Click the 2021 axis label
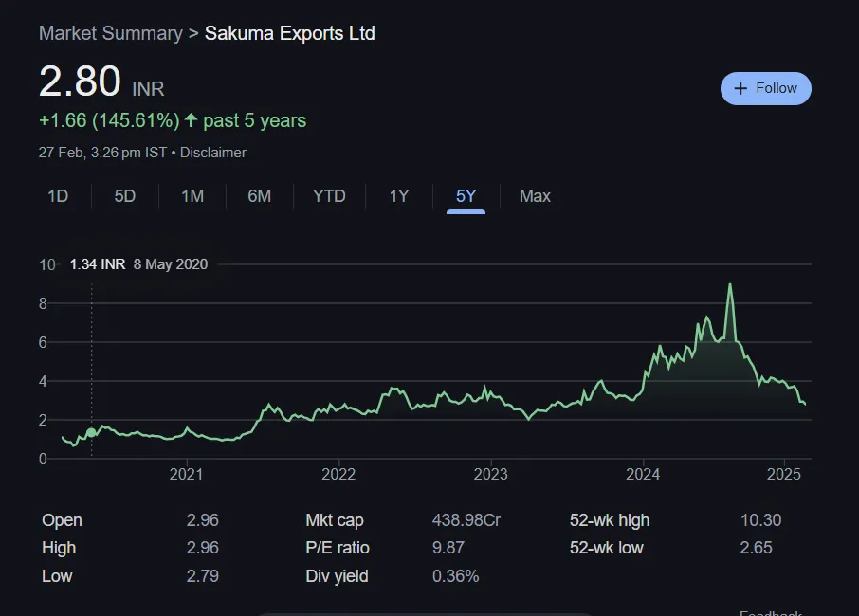The height and width of the screenshot is (616, 859). 186,474
